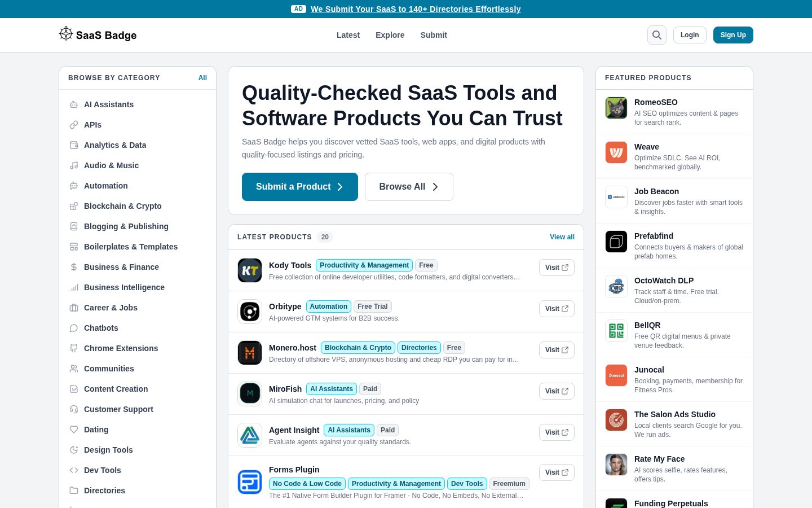Select the Automation category in sidebar
This screenshot has width=812, height=508.
point(138,186)
